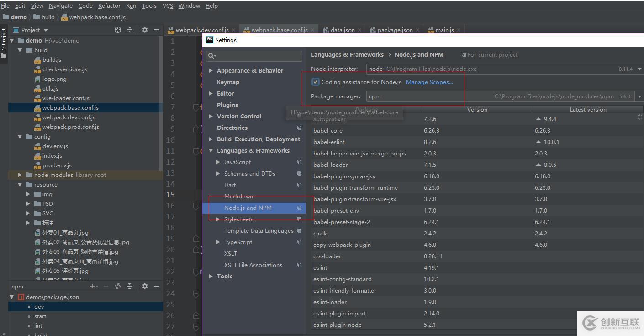This screenshot has height=336, width=644.
Task: Select the babel-loader package row
Action: point(331,165)
